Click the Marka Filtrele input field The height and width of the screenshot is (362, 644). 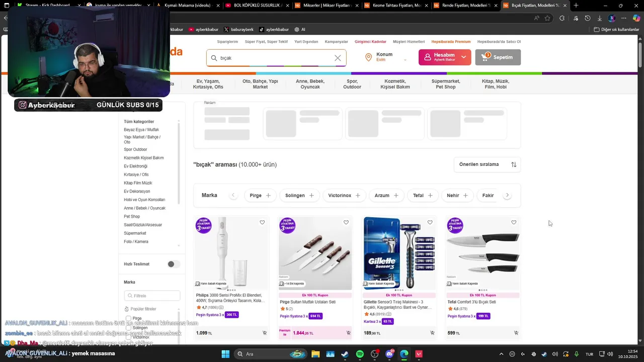coord(152,296)
